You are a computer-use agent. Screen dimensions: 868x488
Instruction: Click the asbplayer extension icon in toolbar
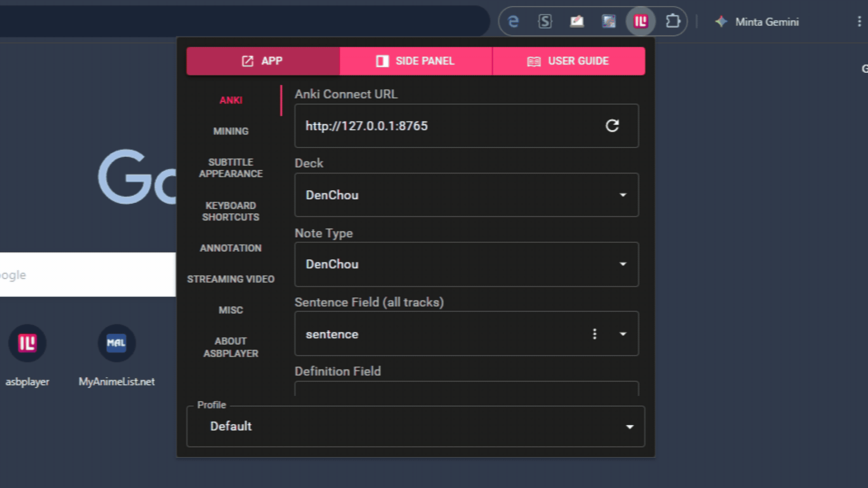point(641,21)
